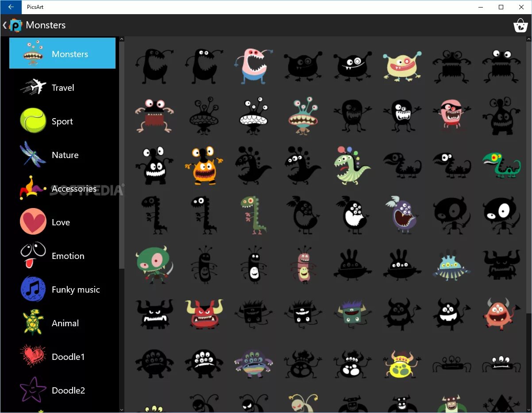Viewport: 532px width, 413px height.
Task: Click the turtle Animal icon
Action: click(33, 322)
